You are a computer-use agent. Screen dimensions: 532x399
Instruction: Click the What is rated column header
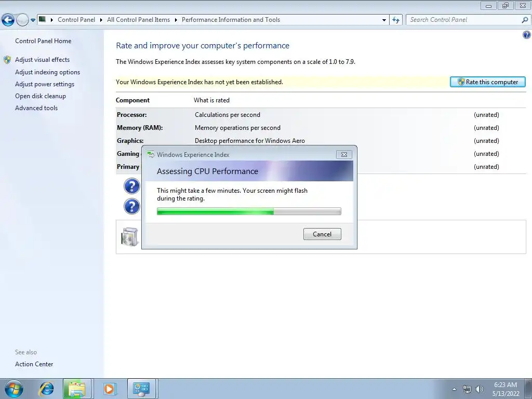[x=212, y=100]
